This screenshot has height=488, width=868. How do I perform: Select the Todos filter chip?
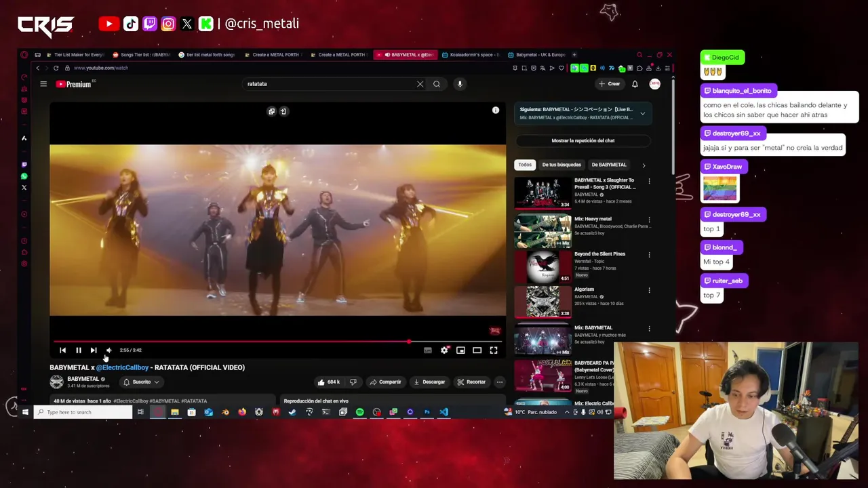tap(525, 165)
